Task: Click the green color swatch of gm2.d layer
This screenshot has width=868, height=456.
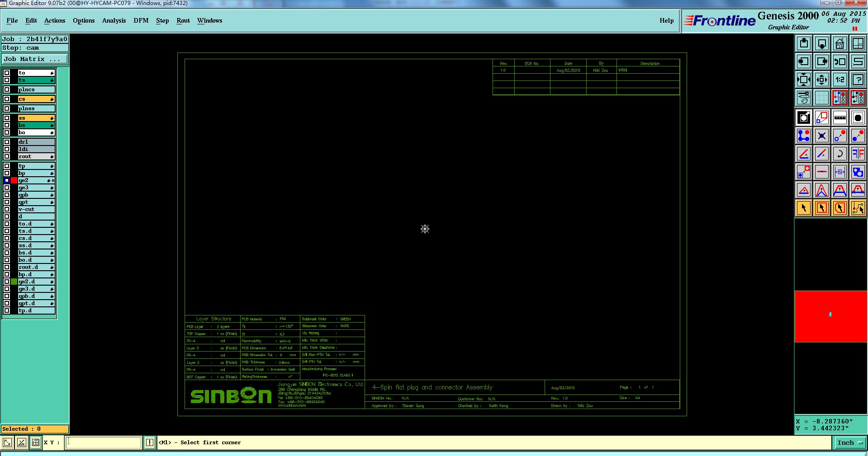Action: pyautogui.click(x=14, y=282)
